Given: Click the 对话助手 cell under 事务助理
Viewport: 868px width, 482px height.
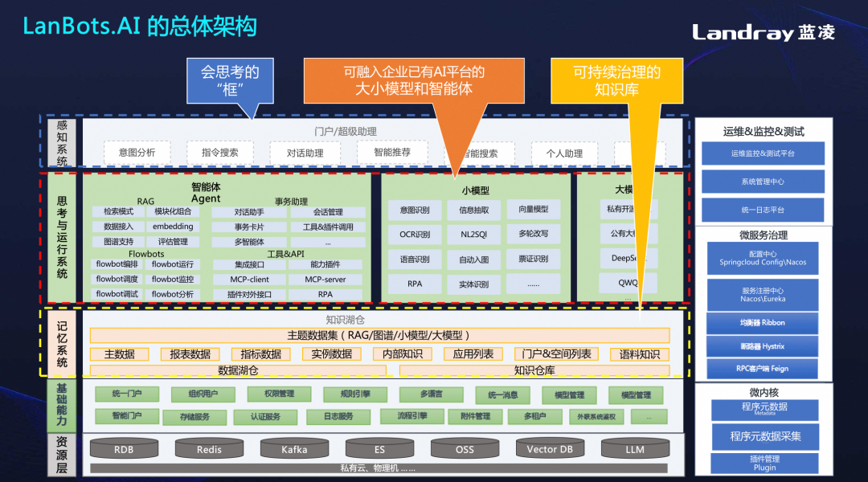Looking at the screenshot, I should 249,212.
